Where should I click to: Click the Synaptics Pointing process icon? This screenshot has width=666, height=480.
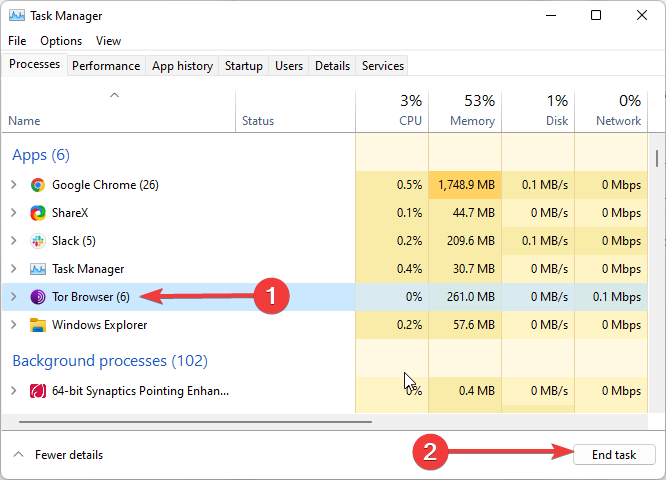(x=38, y=391)
